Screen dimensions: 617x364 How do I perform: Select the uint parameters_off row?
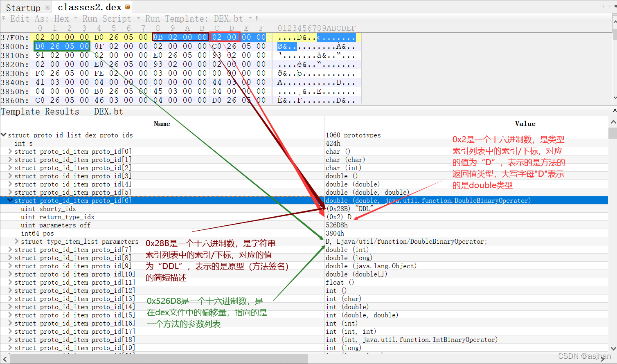(304, 225)
